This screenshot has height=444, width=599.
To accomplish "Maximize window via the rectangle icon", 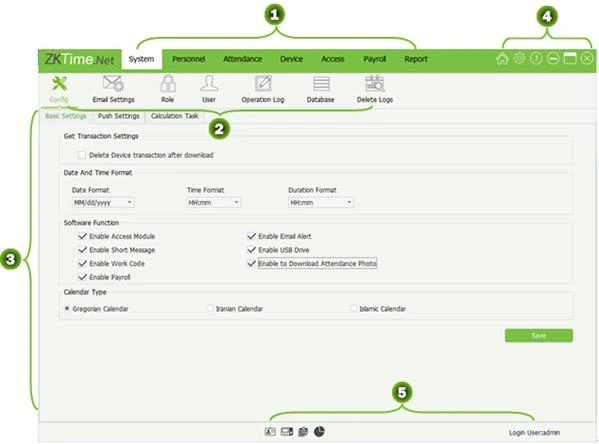I will 570,58.
